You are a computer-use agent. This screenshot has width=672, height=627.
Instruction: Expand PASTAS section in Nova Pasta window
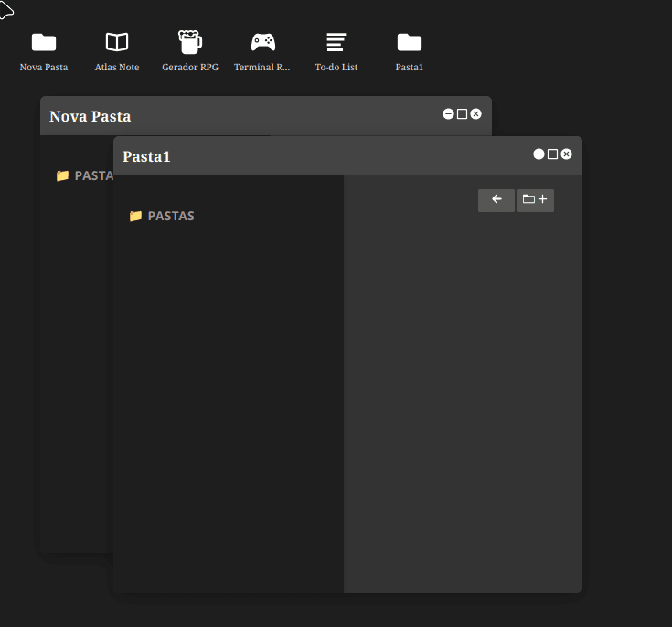tap(84, 175)
